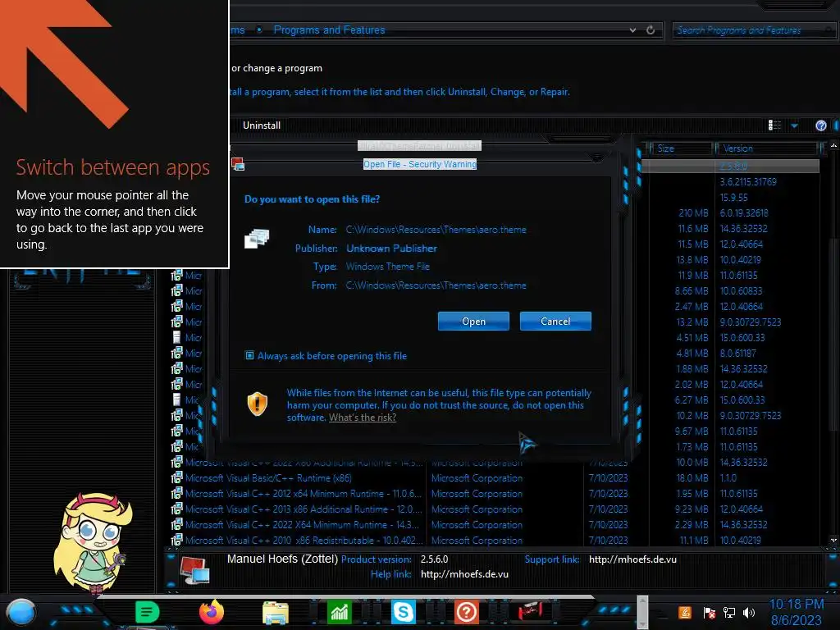Select Programs and Features breadcrumb
Screen dimensions: 840x630
(x=329, y=30)
